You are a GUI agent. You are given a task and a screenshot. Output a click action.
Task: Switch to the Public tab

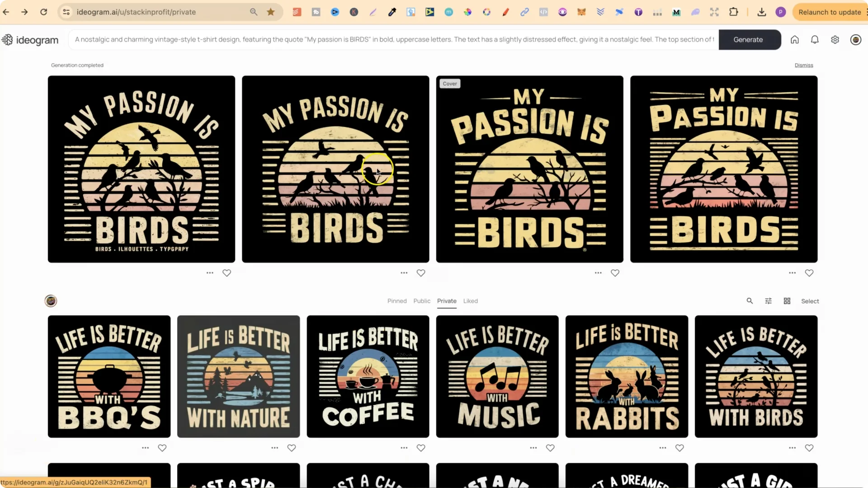coord(422,301)
